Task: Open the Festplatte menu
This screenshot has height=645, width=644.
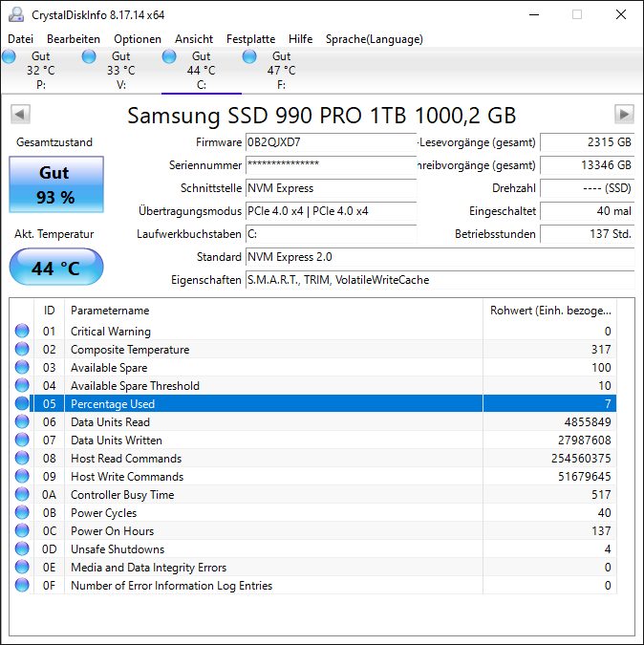Action: pyautogui.click(x=251, y=39)
